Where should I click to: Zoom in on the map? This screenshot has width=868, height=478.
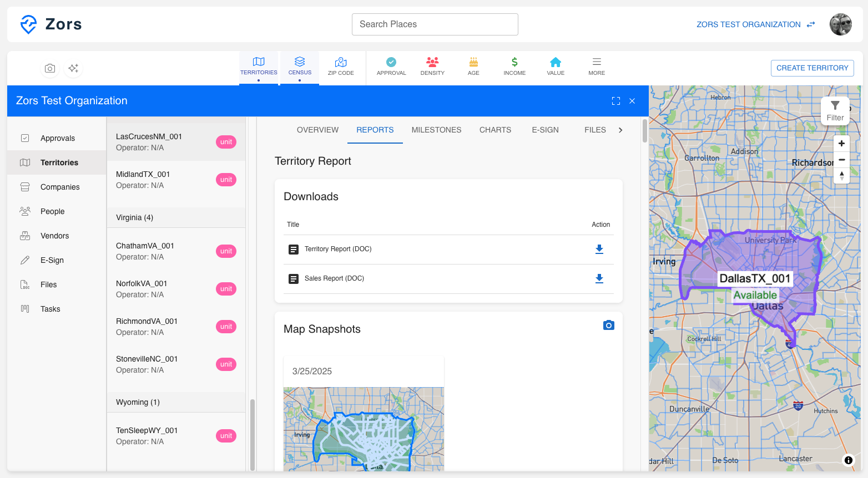pyautogui.click(x=841, y=143)
